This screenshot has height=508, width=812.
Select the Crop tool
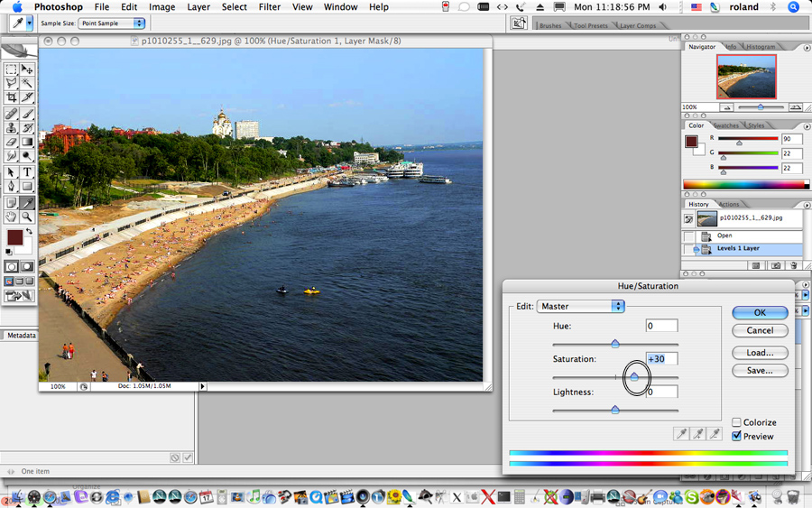pyautogui.click(x=11, y=97)
